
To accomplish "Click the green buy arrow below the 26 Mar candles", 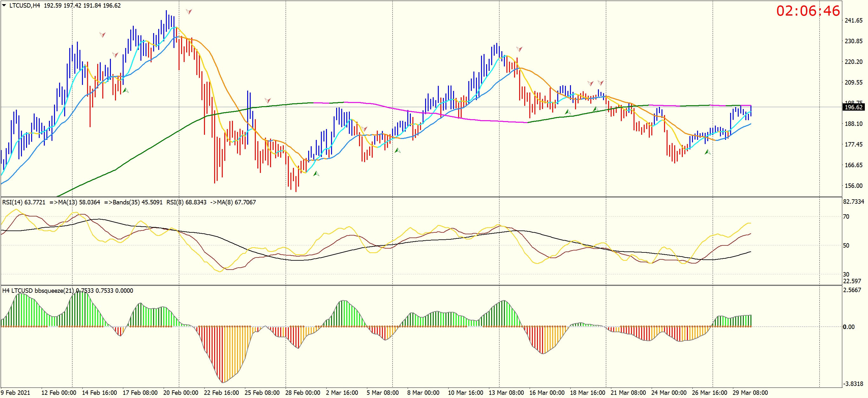I will click(707, 152).
